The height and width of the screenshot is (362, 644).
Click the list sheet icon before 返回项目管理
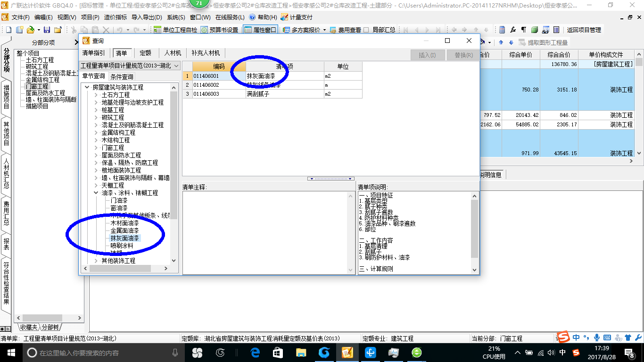coord(556,30)
